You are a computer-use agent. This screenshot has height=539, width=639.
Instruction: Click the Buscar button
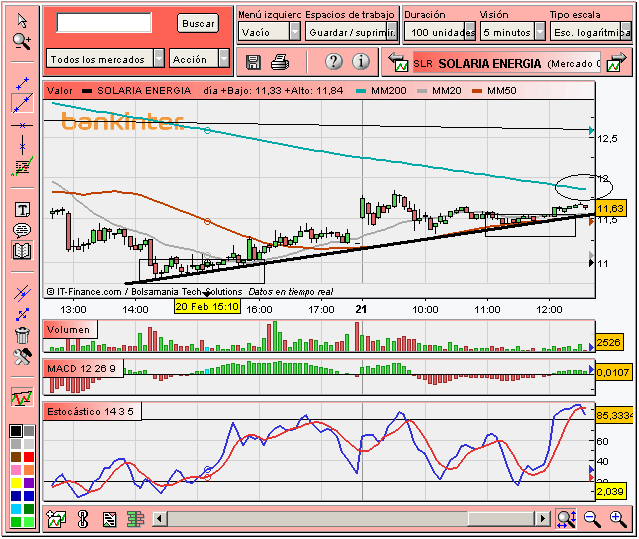pyautogui.click(x=198, y=23)
